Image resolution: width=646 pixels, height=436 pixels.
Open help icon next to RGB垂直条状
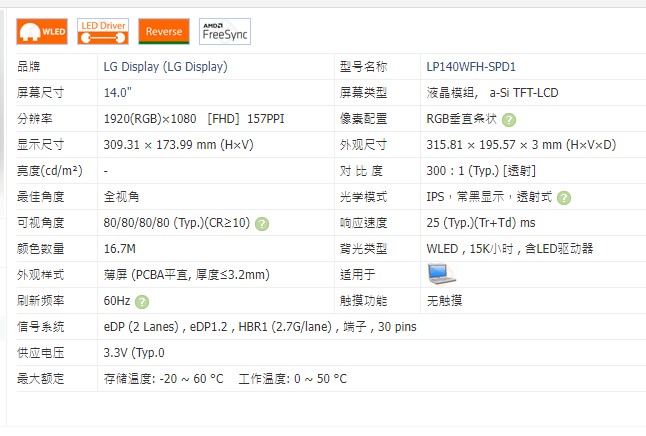(509, 120)
